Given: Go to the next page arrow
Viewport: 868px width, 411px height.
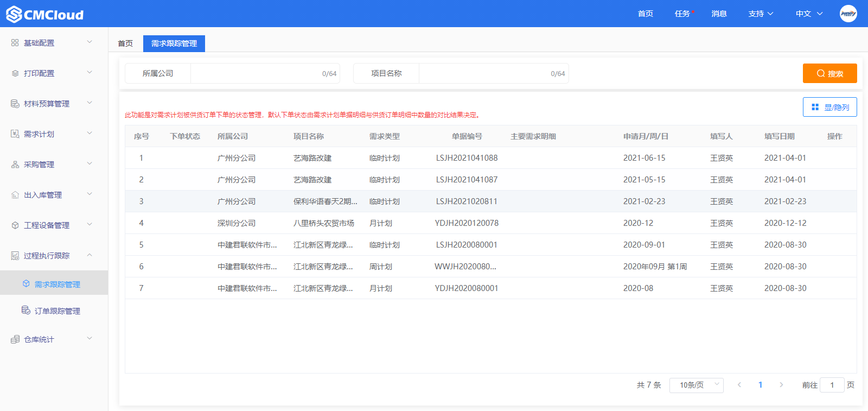Looking at the screenshot, I should pyautogui.click(x=781, y=384).
